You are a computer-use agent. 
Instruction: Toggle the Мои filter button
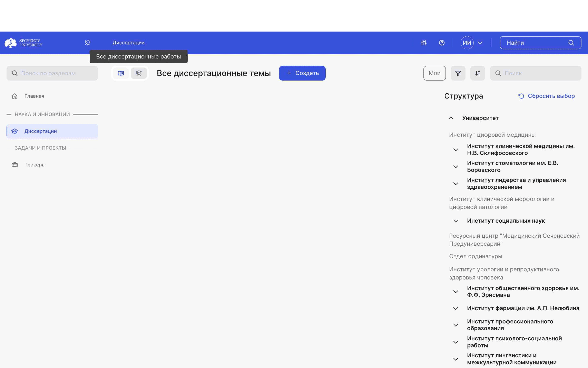[x=434, y=73]
